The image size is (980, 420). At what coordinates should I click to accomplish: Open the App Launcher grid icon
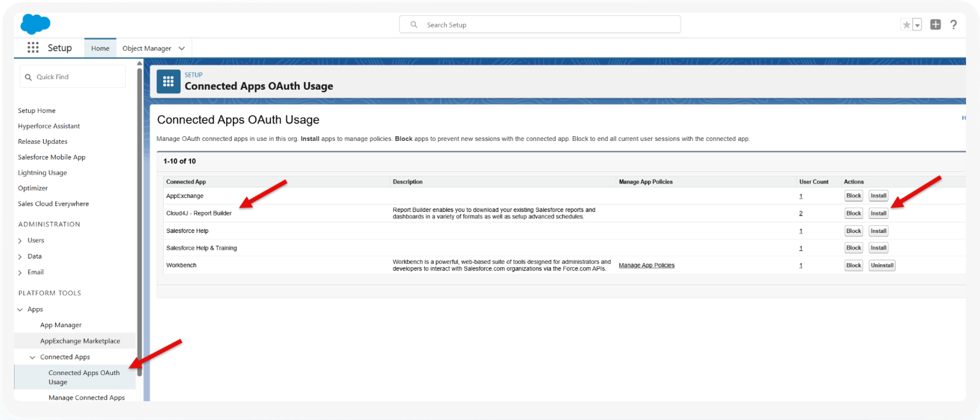(33, 48)
